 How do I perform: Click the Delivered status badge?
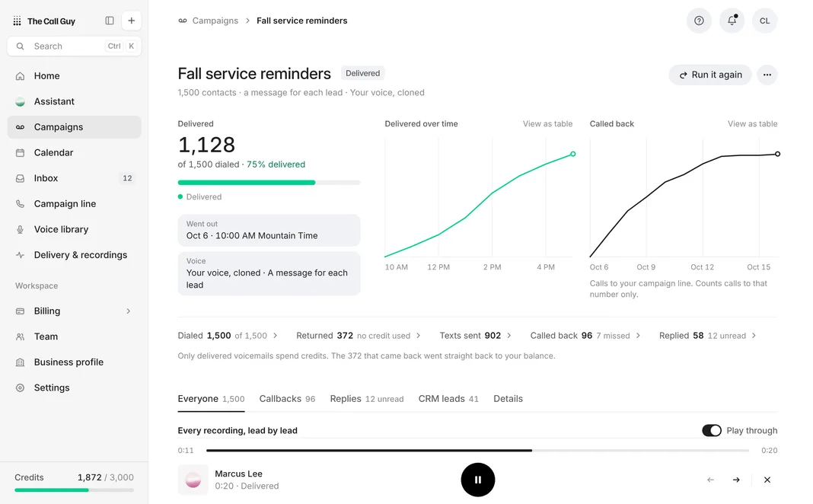pyautogui.click(x=363, y=74)
